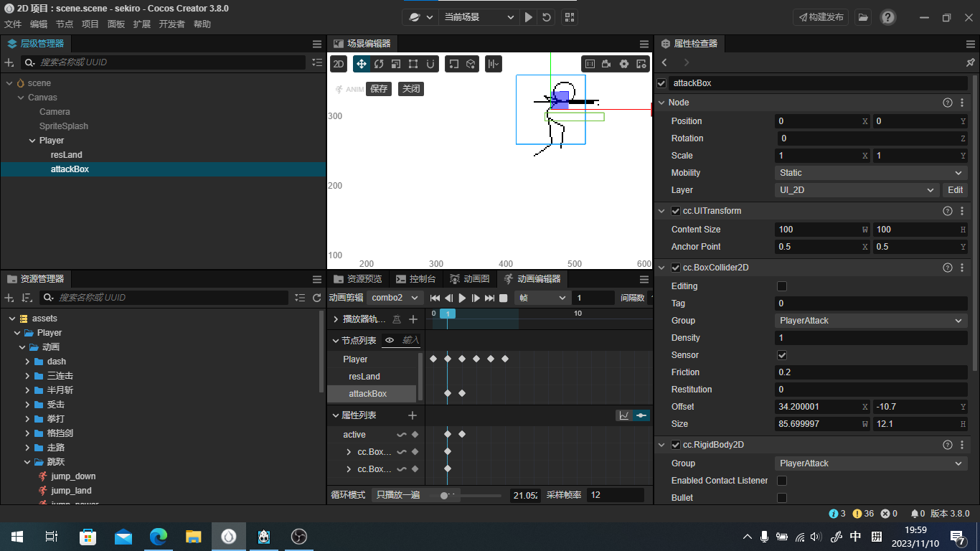Toggle the collider Editing checkbox
Screen dimensions: 980x551
click(x=782, y=286)
